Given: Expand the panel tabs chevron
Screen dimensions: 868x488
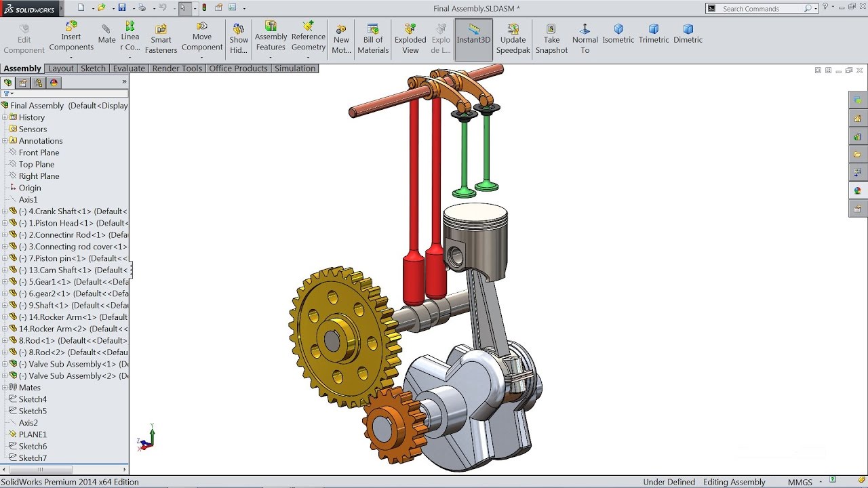Looking at the screenshot, I should tap(124, 81).
